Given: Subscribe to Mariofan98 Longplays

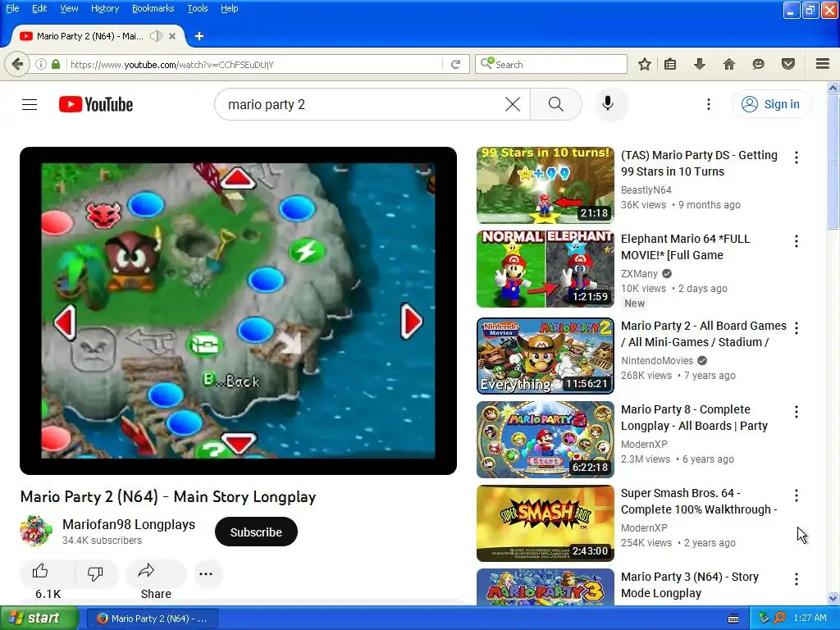Looking at the screenshot, I should [256, 532].
